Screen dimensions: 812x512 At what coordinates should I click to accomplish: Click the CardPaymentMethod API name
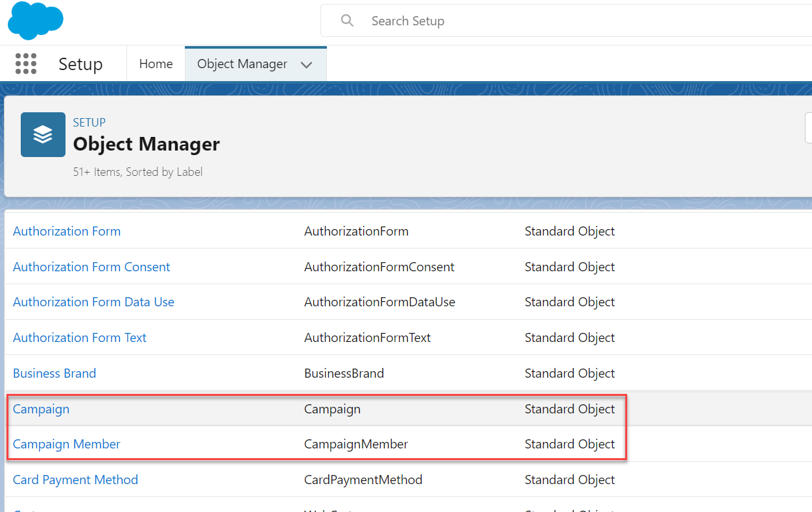coord(363,480)
